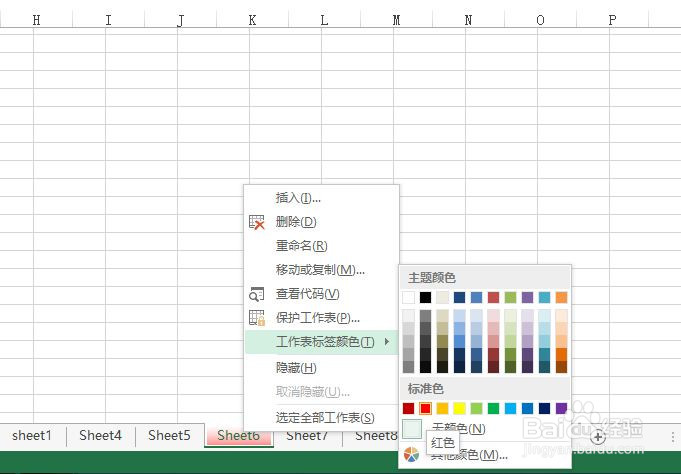Pick the blue theme color swatch
This screenshot has height=474, width=681.
click(x=476, y=297)
